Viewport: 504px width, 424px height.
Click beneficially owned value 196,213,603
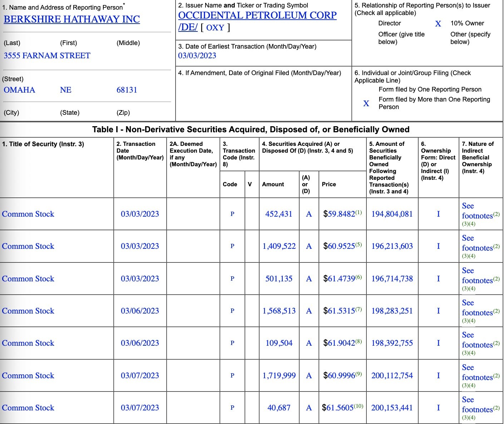click(392, 246)
